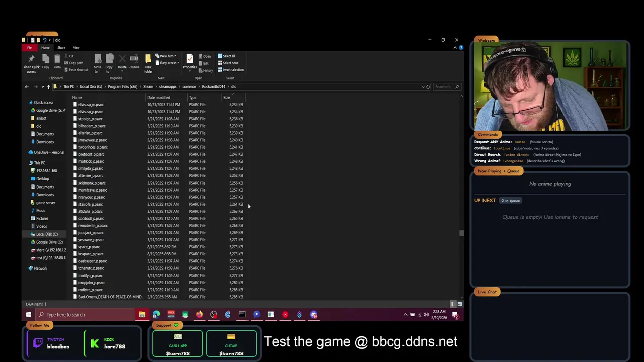Click steamapps in address breadcrumb
This screenshot has height=362, width=644.
tap(168, 87)
